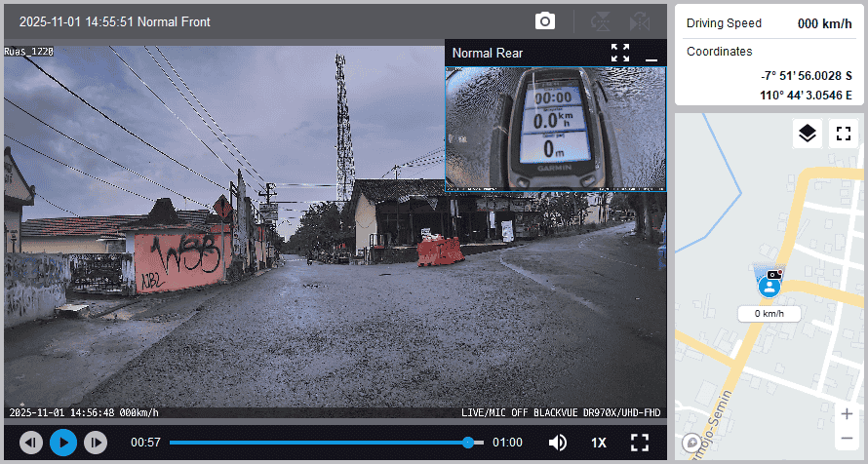
Task: Flip the video horizontally
Action: click(639, 20)
